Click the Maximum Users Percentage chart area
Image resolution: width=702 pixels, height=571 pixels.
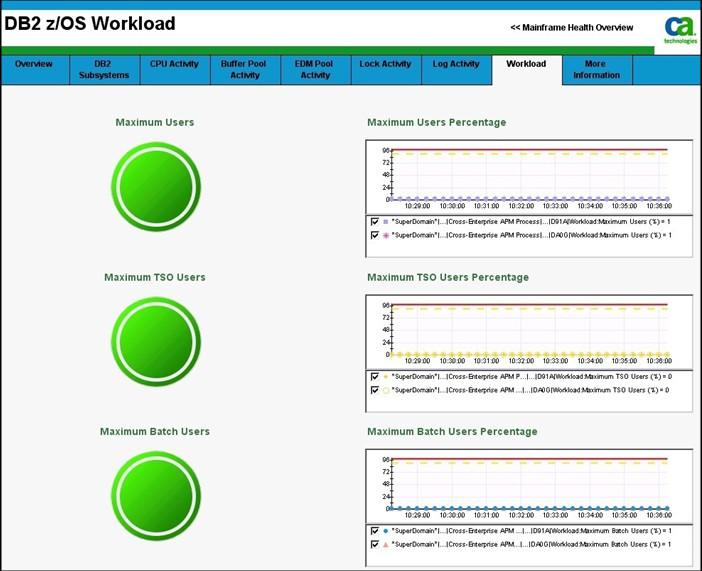pos(529,177)
